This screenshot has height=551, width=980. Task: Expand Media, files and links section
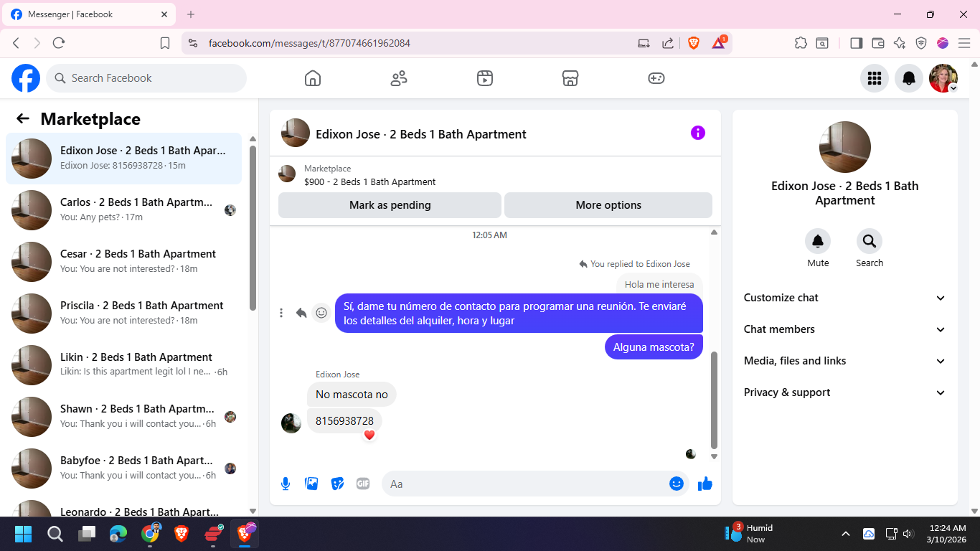[x=845, y=361]
